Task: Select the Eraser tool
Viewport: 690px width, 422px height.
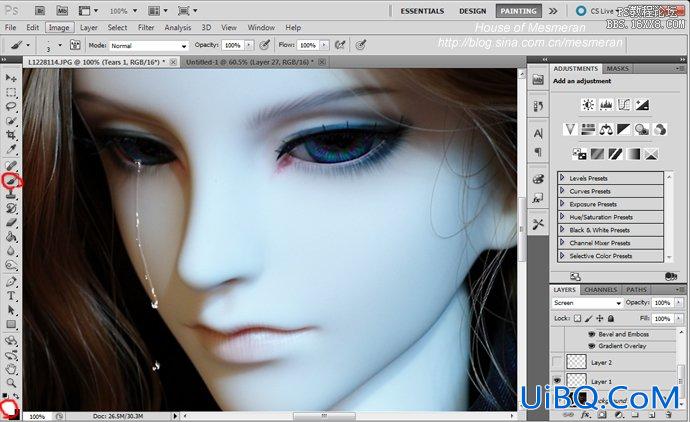Action: pos(11,223)
